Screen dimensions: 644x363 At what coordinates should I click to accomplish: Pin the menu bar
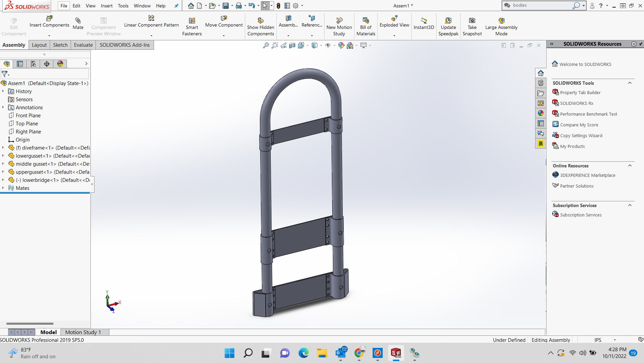(176, 6)
